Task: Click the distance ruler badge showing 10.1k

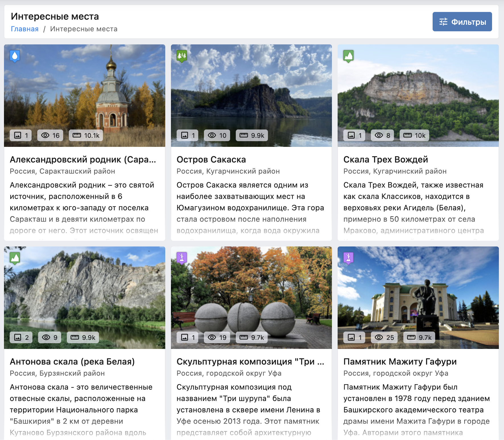Action: (x=86, y=135)
